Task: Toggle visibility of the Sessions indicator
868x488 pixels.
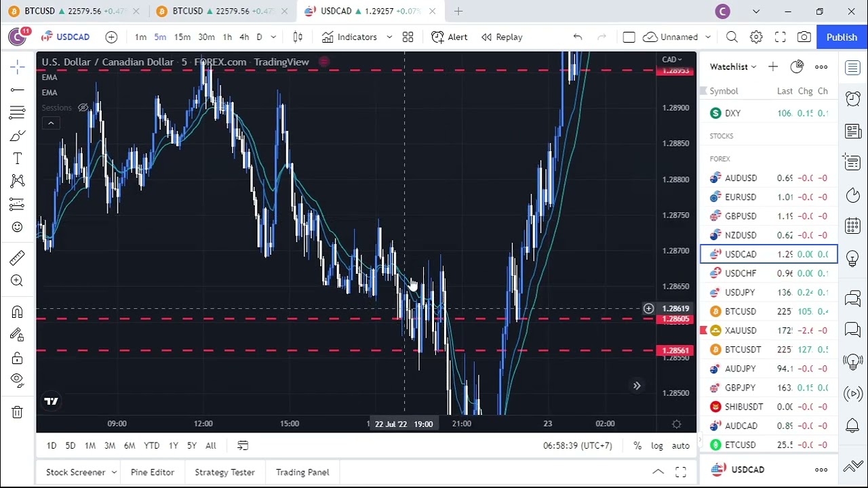Action: pyautogui.click(x=83, y=108)
